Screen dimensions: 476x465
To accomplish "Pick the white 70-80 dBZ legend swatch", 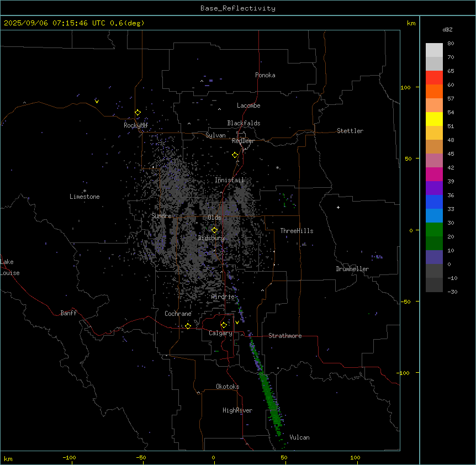I will (434, 50).
